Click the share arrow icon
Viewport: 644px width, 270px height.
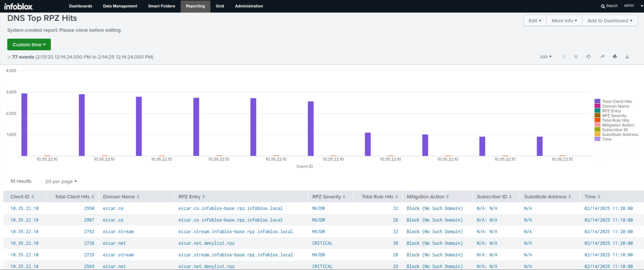point(602,57)
